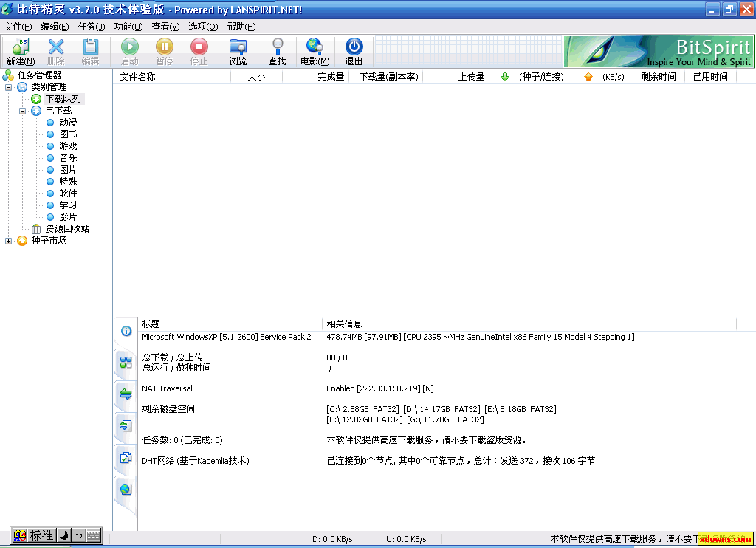Sort by the 上传量 column header

click(x=456, y=77)
